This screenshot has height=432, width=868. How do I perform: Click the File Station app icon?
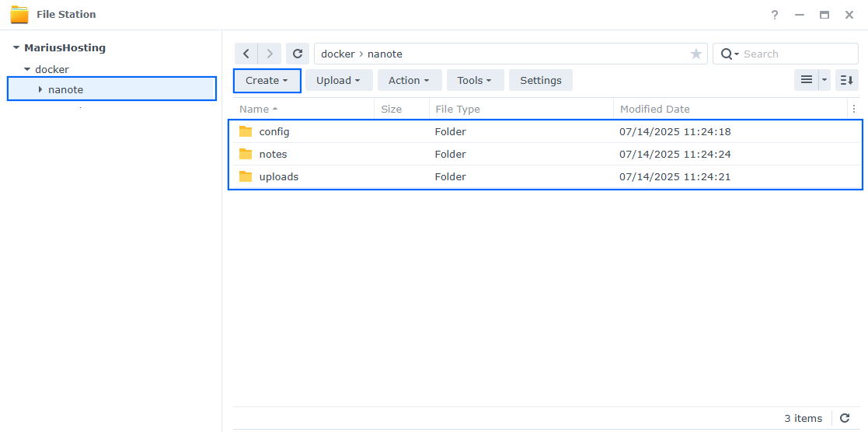pos(19,15)
